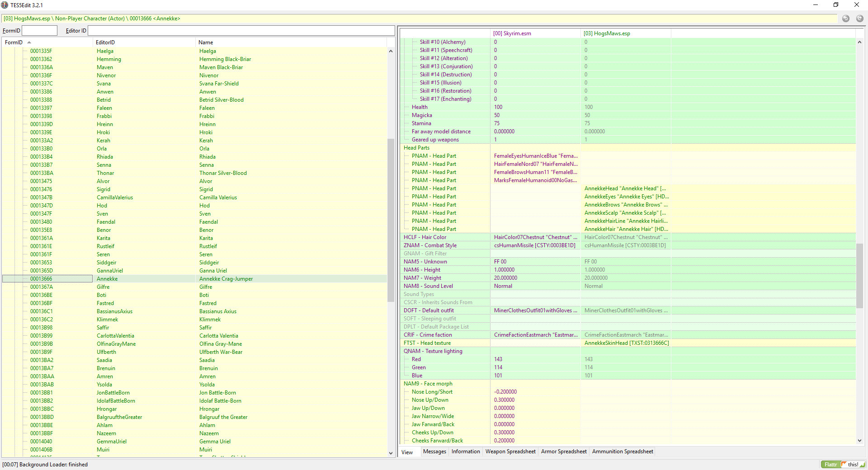Select the Betrid Silver-Blood record
The height and width of the screenshot is (470, 868).
(x=194, y=100)
